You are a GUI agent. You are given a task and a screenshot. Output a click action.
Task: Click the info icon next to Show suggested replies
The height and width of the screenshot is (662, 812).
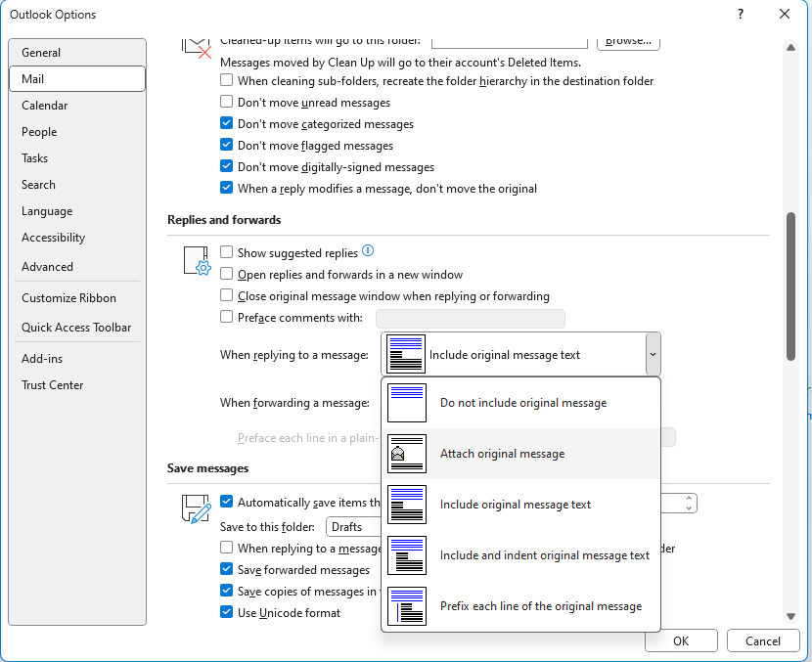coord(368,251)
